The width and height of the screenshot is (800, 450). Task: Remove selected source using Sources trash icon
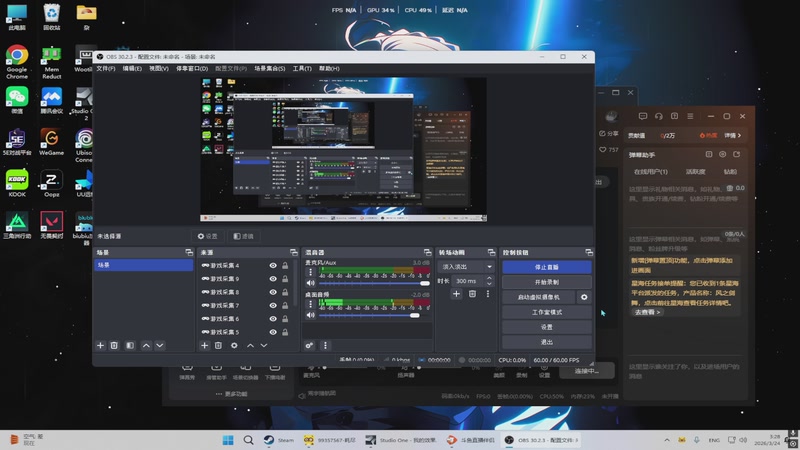[218, 345]
